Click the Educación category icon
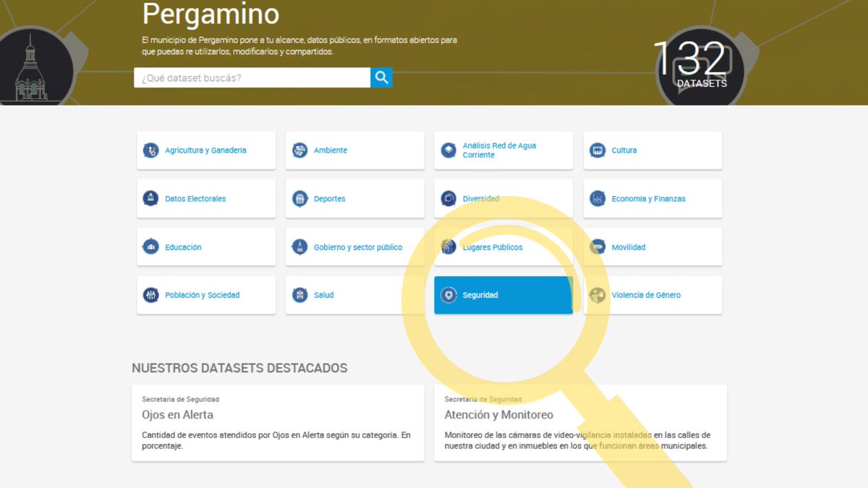 click(150, 247)
